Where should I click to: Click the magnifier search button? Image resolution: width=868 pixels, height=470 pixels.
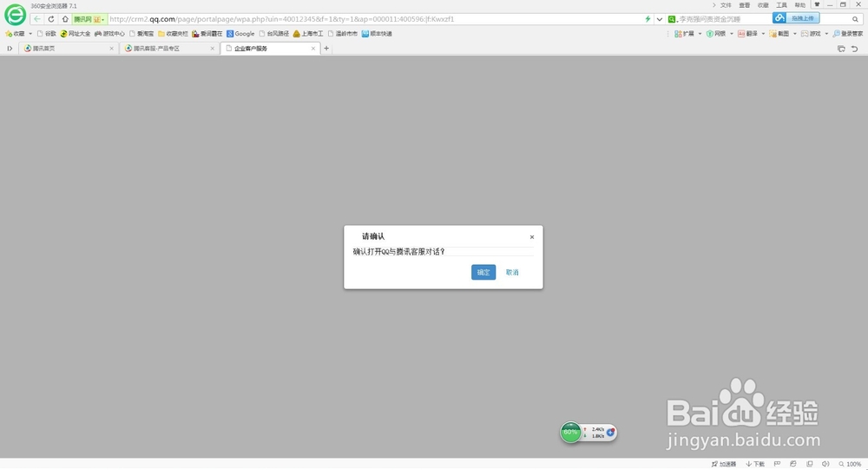coord(855,19)
